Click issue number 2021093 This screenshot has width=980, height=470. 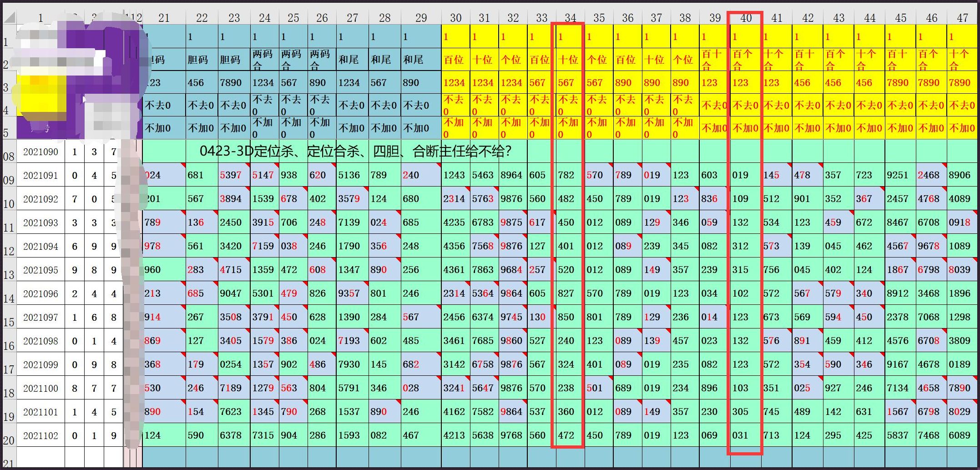[40, 222]
